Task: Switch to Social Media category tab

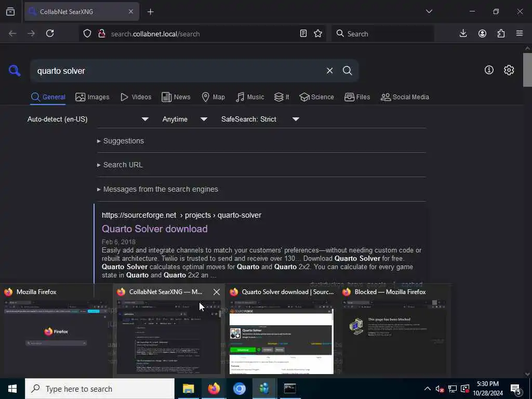Action: pyautogui.click(x=405, y=97)
